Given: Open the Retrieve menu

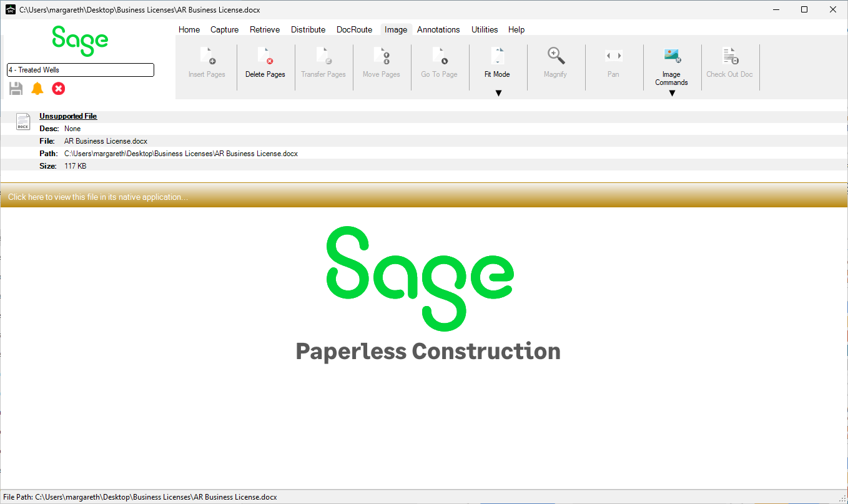Looking at the screenshot, I should point(265,29).
